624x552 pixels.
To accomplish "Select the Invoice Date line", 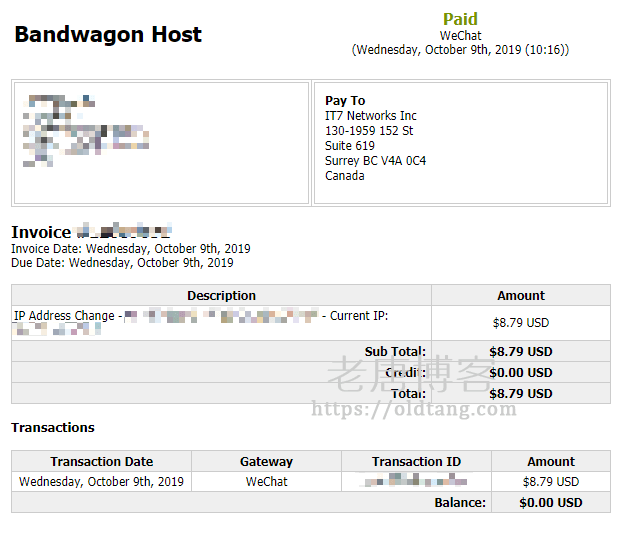I will point(130,249).
